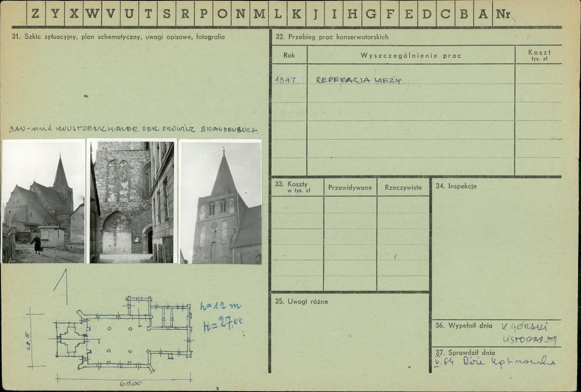
Task: Select the right photo of the church tower
Action: point(221,202)
